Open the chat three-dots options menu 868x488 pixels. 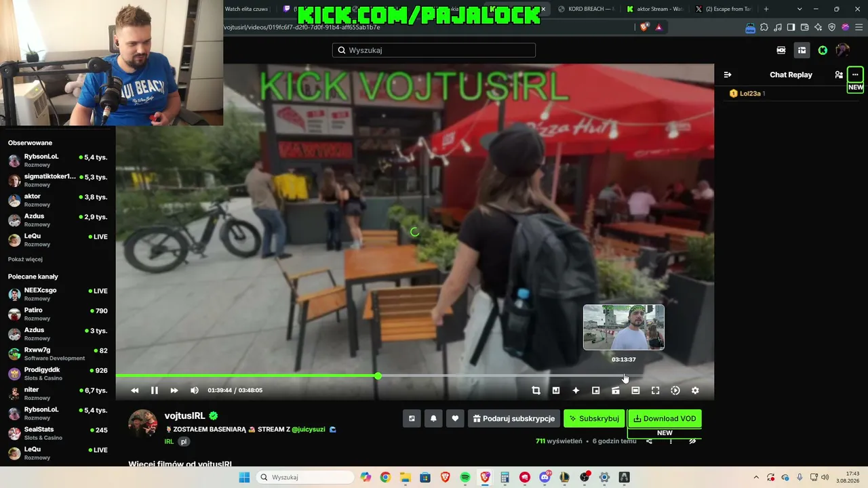[855, 75]
